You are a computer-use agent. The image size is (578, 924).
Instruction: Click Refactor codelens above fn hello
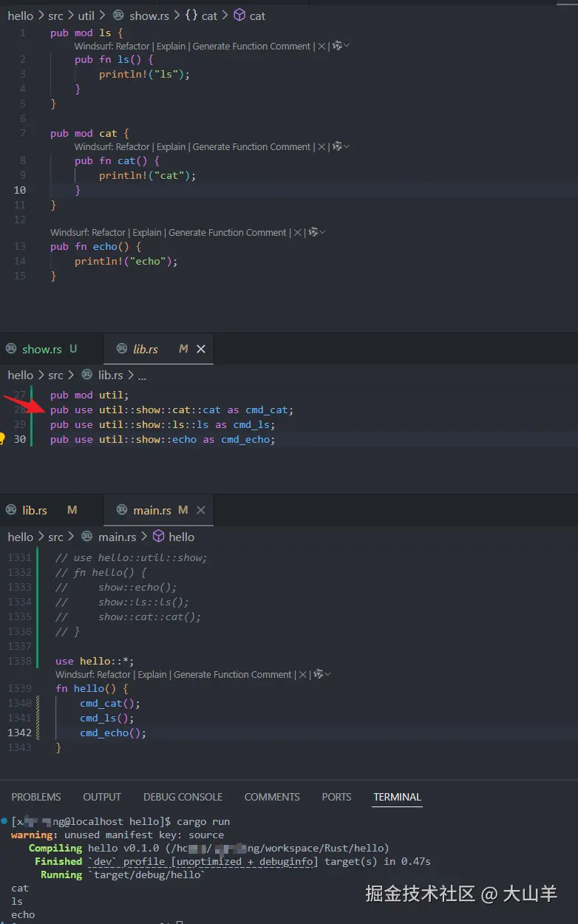115,674
